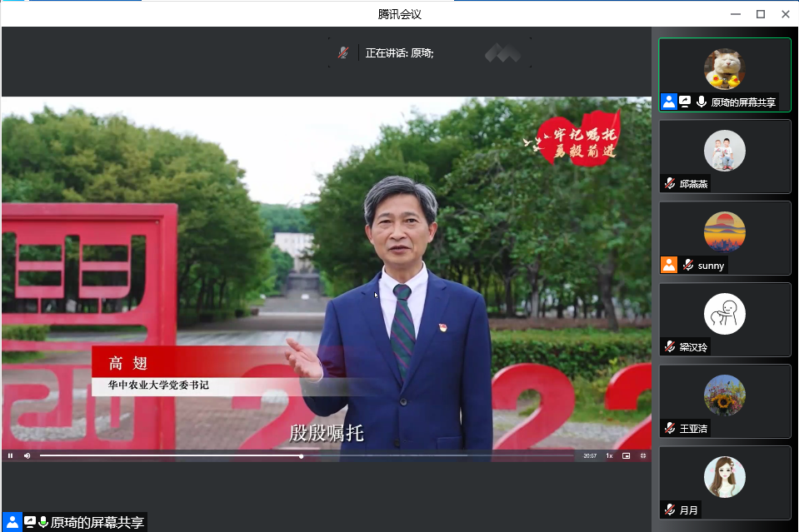Toggle fullscreen in the video player
Viewport: 799px width, 532px height.
(643, 455)
